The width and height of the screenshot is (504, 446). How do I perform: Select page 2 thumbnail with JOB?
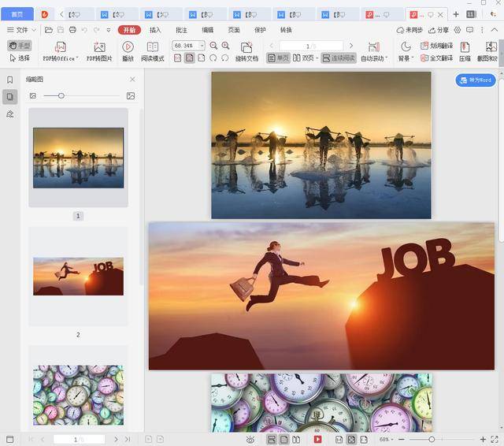pos(78,277)
